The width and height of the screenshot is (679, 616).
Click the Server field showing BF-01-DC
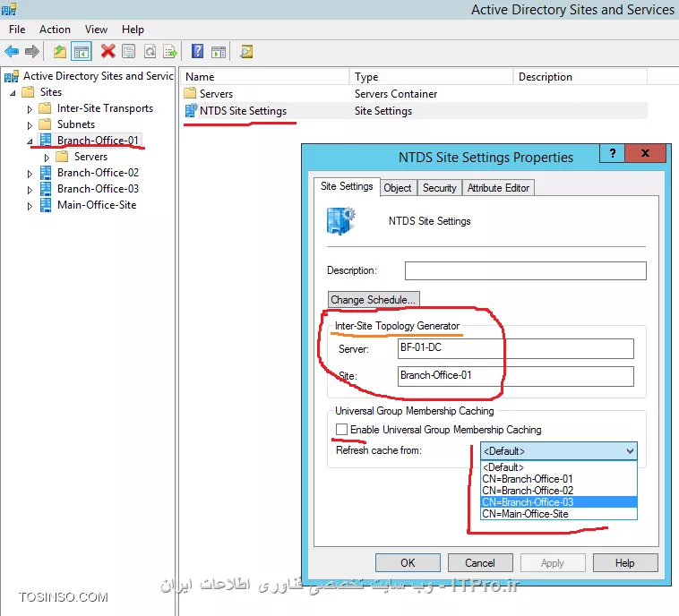tap(515, 348)
